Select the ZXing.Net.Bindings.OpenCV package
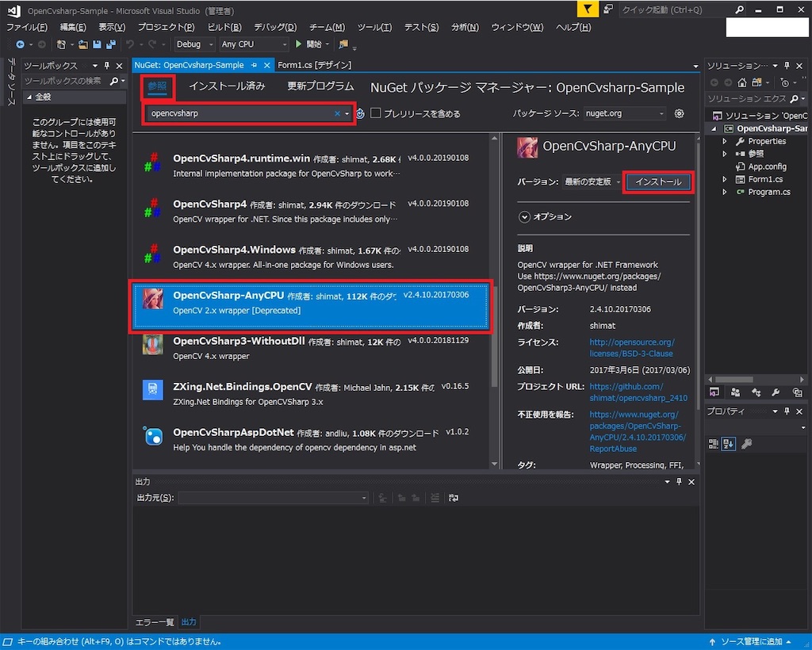812x650 pixels. click(x=310, y=394)
